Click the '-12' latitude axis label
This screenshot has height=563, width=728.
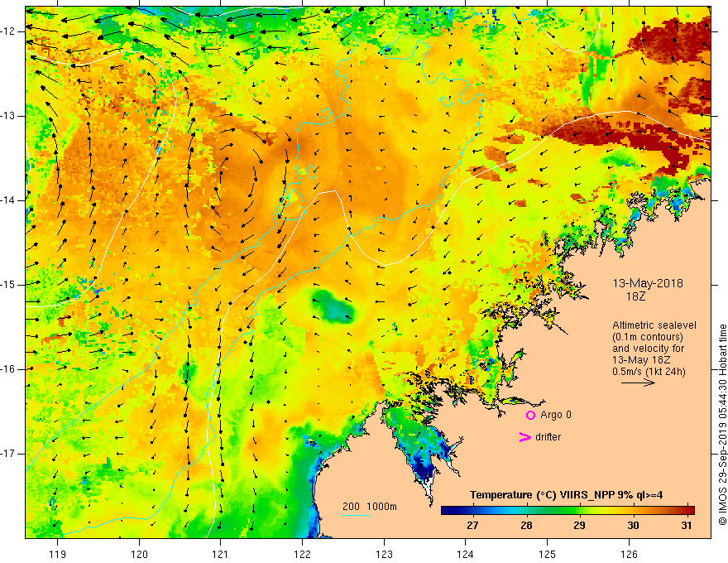(10, 31)
